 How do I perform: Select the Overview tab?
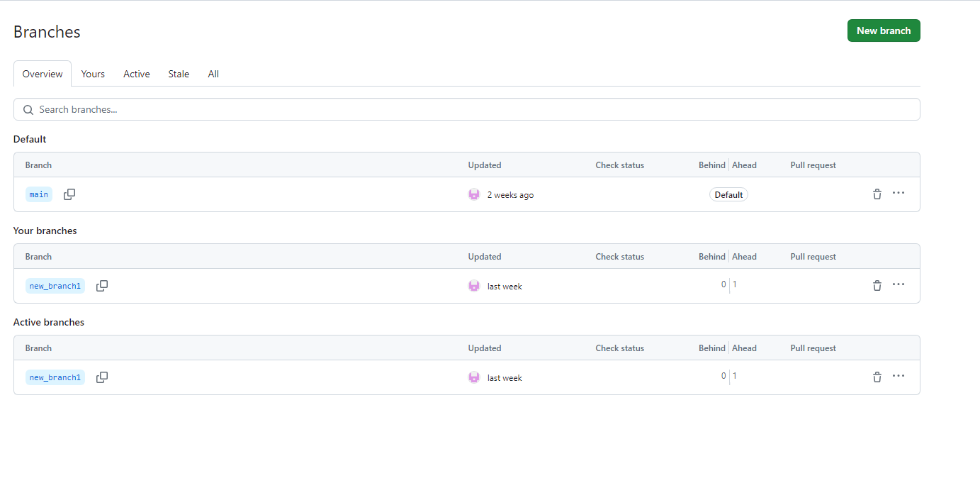(x=43, y=74)
